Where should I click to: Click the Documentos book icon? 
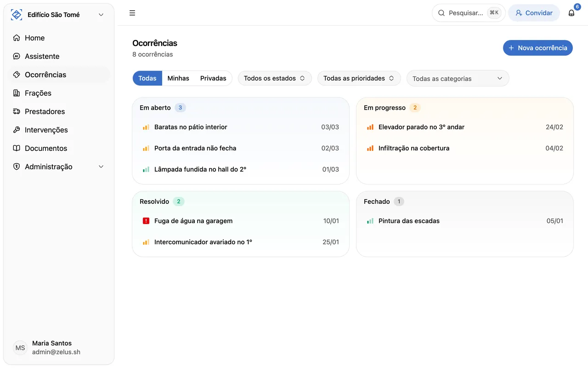(17, 148)
